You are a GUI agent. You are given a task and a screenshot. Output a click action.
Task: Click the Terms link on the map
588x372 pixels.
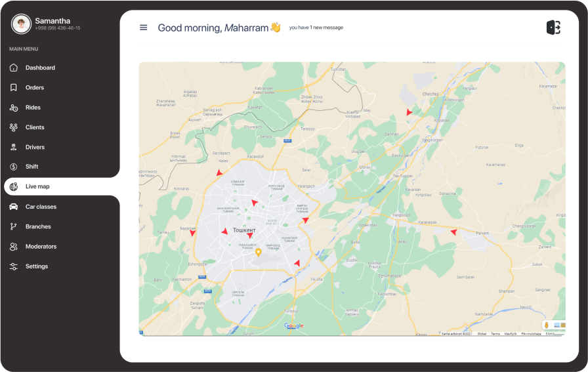495,334
